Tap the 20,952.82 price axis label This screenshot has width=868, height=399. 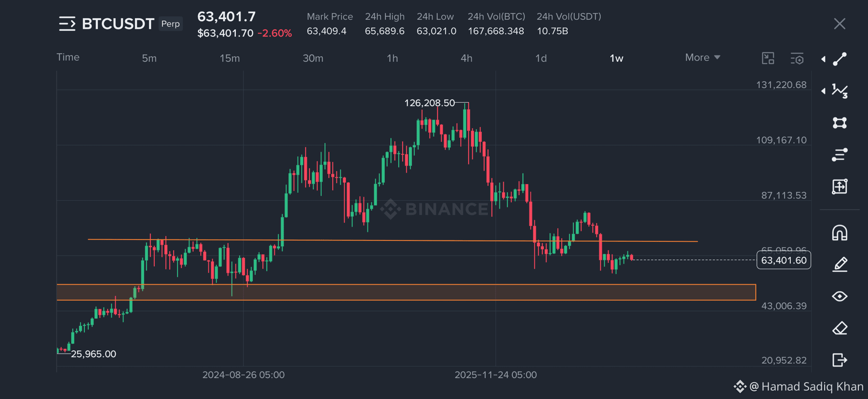pos(784,360)
